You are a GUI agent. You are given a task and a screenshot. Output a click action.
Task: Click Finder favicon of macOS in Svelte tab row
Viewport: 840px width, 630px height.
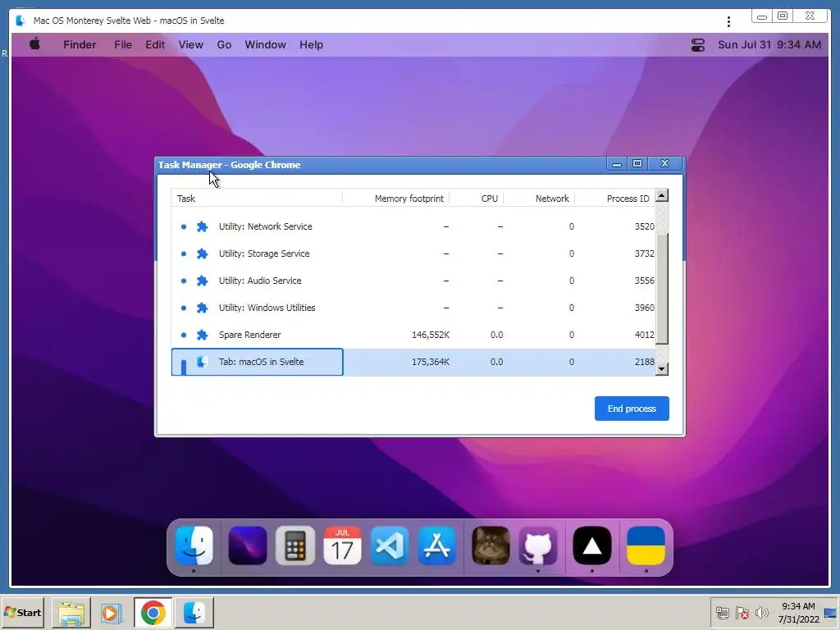pyautogui.click(x=202, y=362)
